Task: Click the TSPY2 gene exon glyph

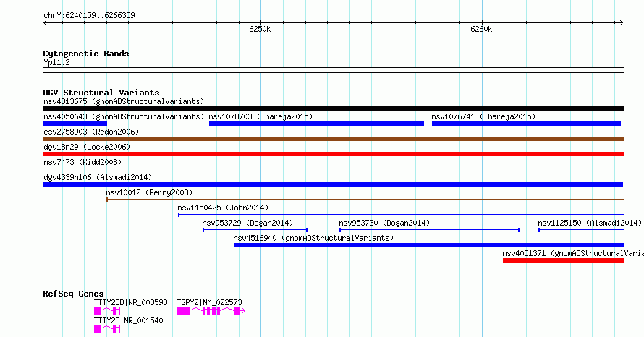Action: tap(211, 311)
